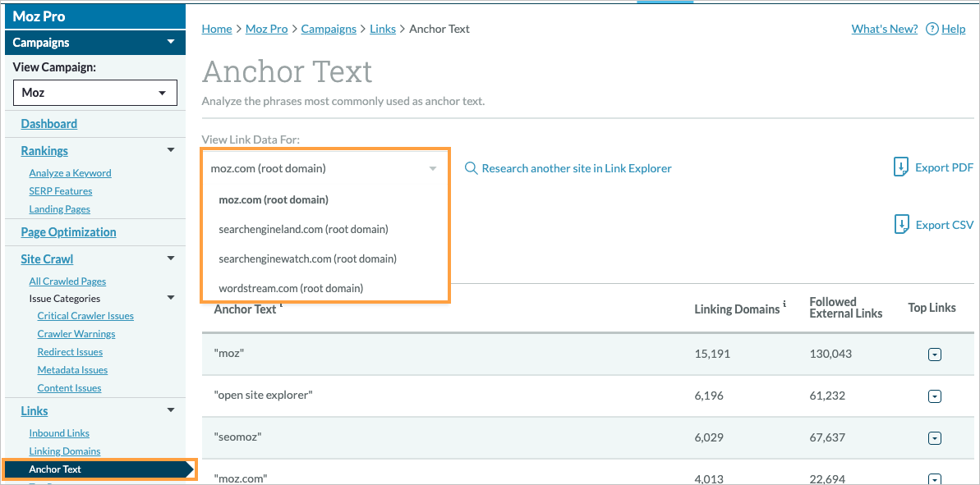Click the info icon next to Linking Domains
Screen dimensions: 980x485
[783, 304]
